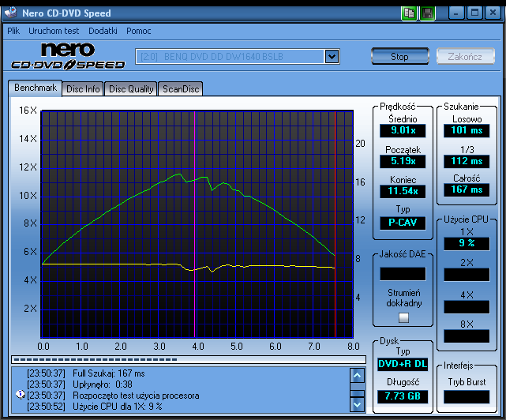Click the magenta layer break line in the graph

coord(195,224)
